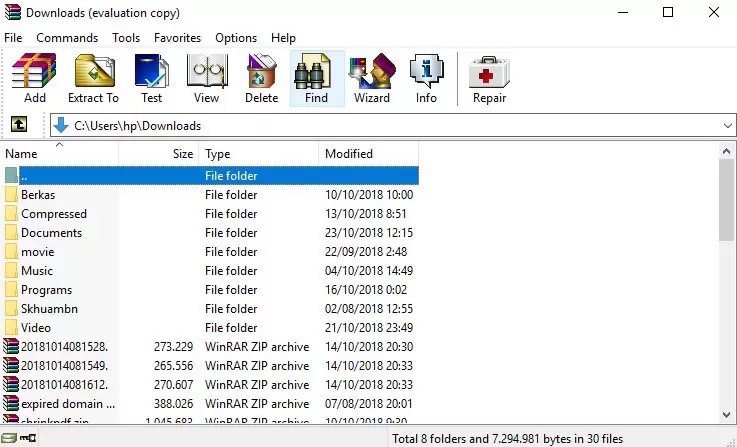
Task: Click the Extract To toolbar icon
Action: (x=94, y=71)
